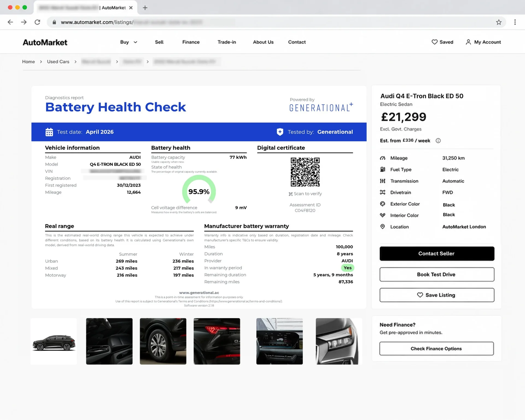Click the Audi Q4 E-Tron Black ED 50 title
Image resolution: width=525 pixels, height=420 pixels.
tap(422, 96)
